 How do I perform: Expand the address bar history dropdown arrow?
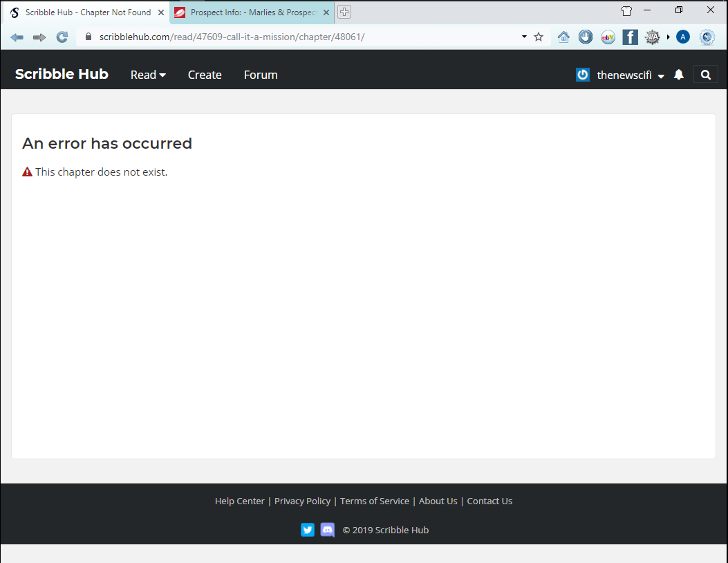[524, 37]
